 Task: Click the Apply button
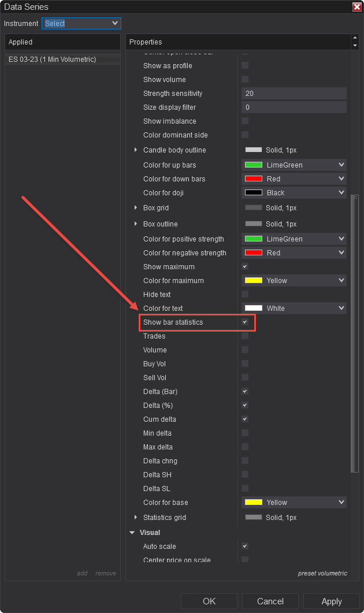click(332, 601)
